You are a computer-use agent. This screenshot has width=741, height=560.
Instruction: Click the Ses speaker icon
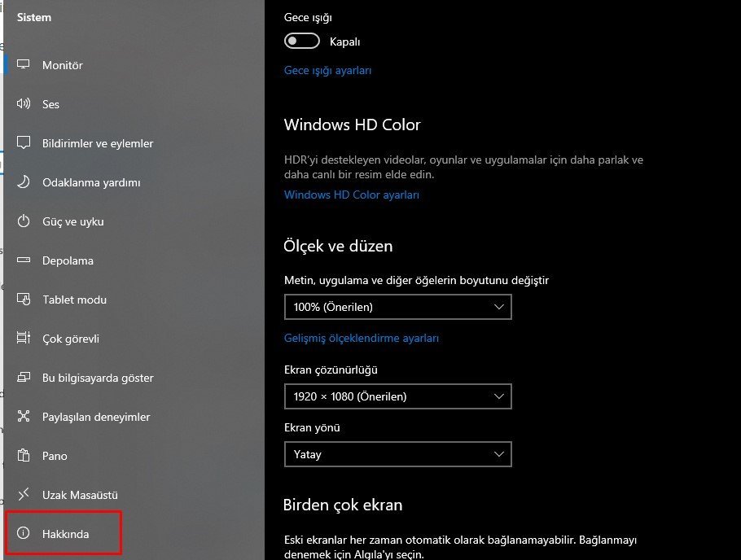[23, 103]
